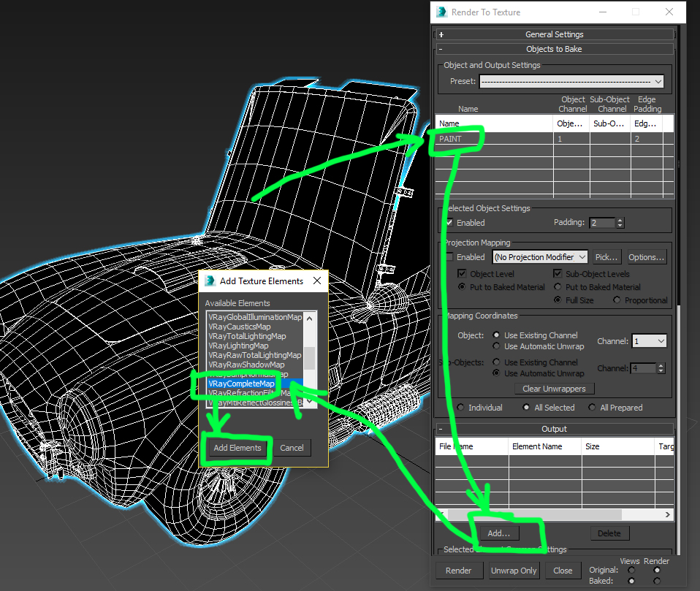Click the Add Elements button

(x=237, y=448)
